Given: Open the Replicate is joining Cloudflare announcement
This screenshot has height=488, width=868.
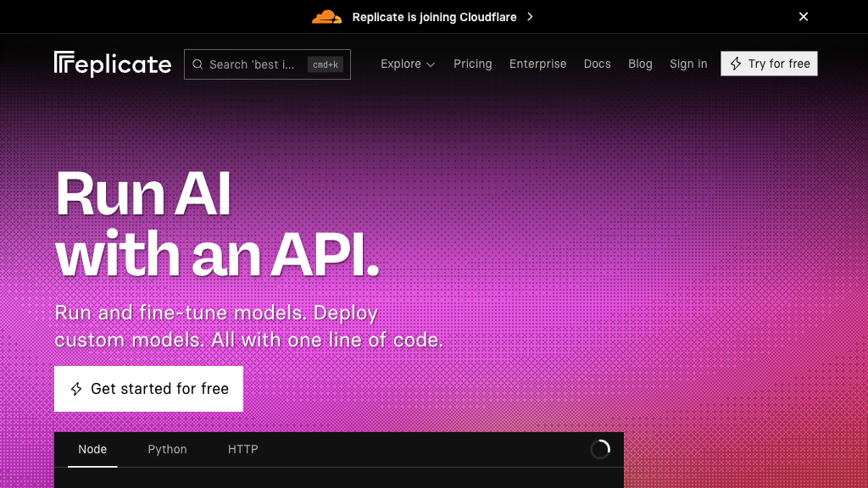Looking at the screenshot, I should (434, 17).
